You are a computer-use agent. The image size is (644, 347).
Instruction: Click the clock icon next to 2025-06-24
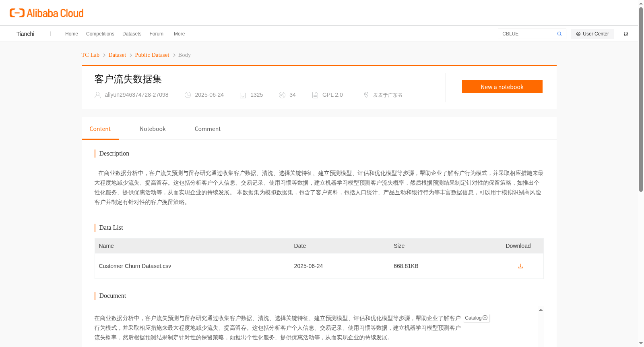click(x=188, y=95)
